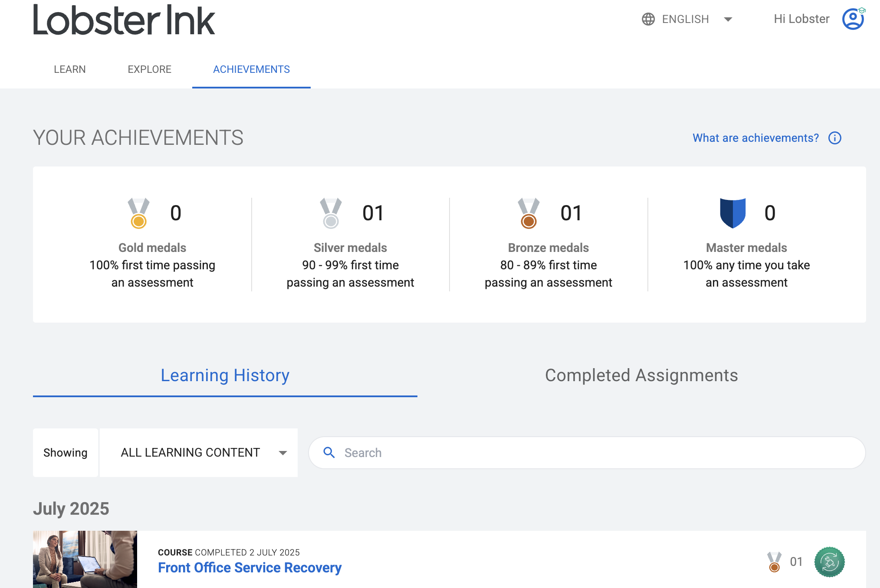This screenshot has width=880, height=588.
Task: Open the ENGLISH language dropdown arrow
Action: (728, 19)
